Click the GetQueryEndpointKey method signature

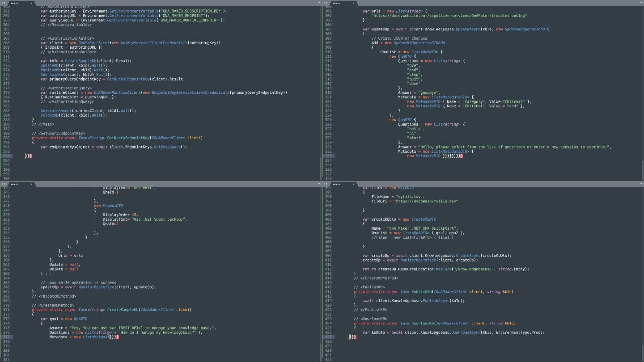tap(117, 138)
